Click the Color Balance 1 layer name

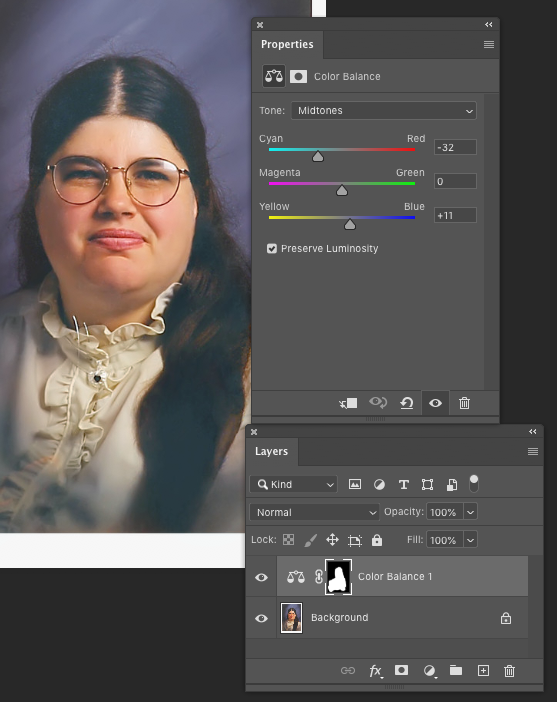pos(395,577)
